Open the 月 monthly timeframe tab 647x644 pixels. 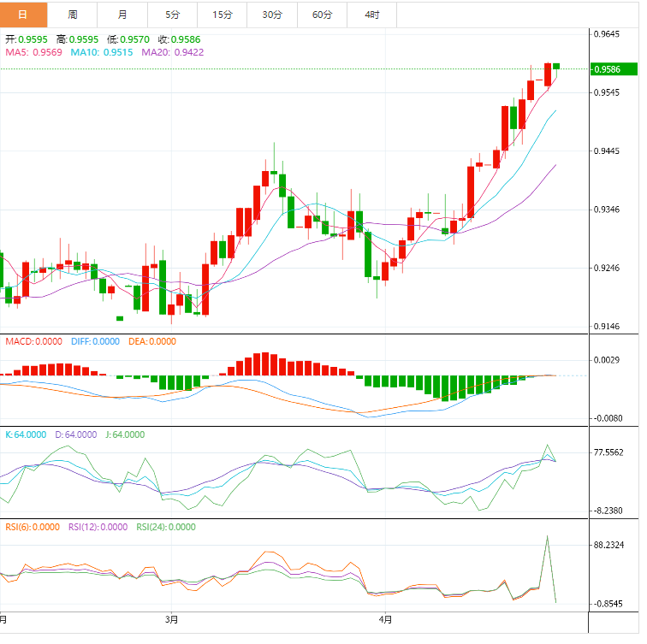coord(122,15)
